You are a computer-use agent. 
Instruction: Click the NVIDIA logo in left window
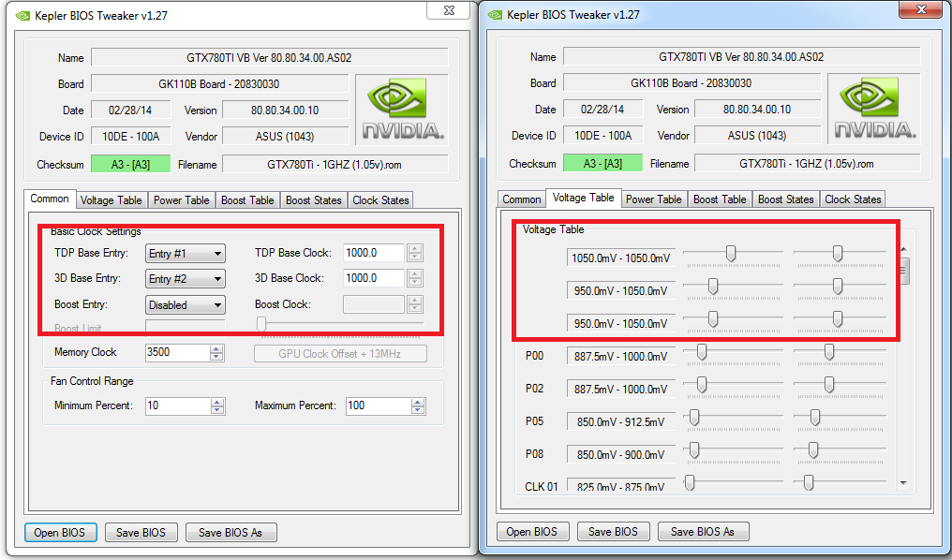point(402,110)
